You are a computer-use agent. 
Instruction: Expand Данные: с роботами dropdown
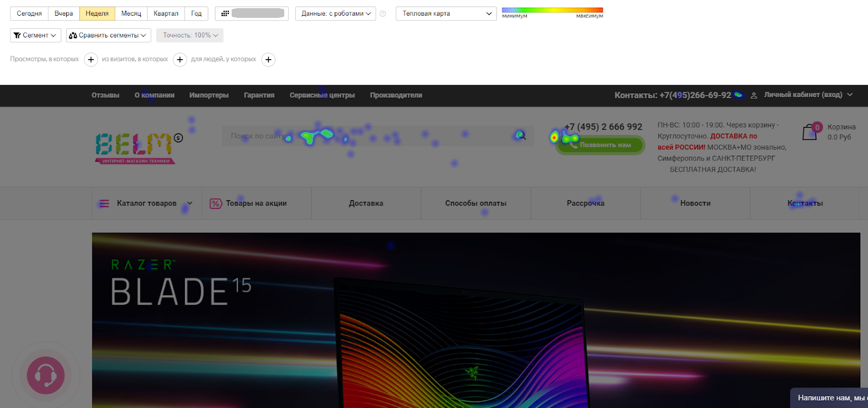coord(336,14)
